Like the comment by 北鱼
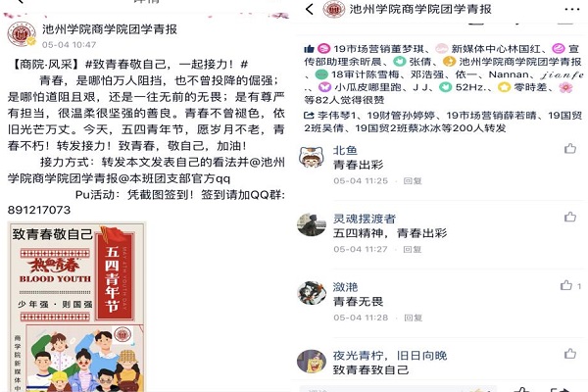The width and height of the screenshot is (588, 392). [x=570, y=149]
